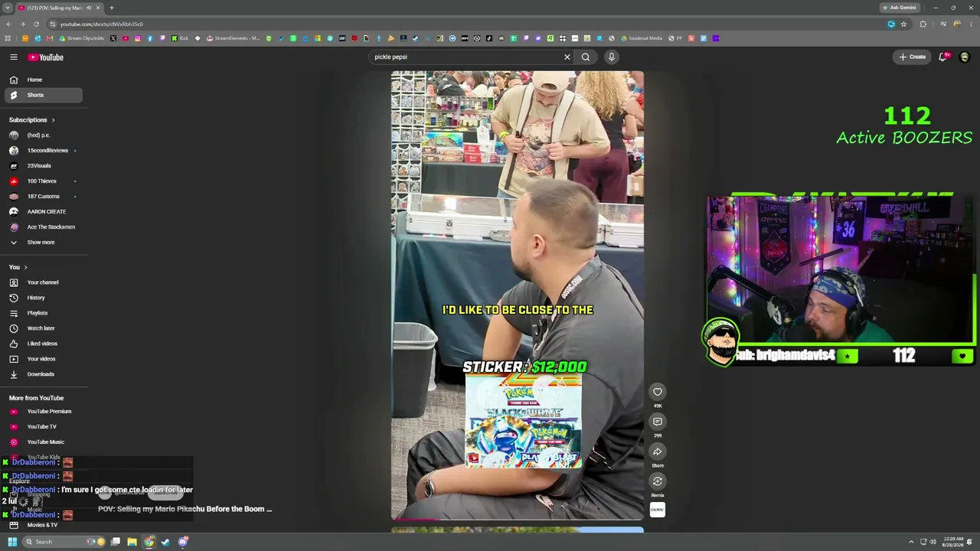
Task: Open Downloads in the sidebar
Action: 42,374
